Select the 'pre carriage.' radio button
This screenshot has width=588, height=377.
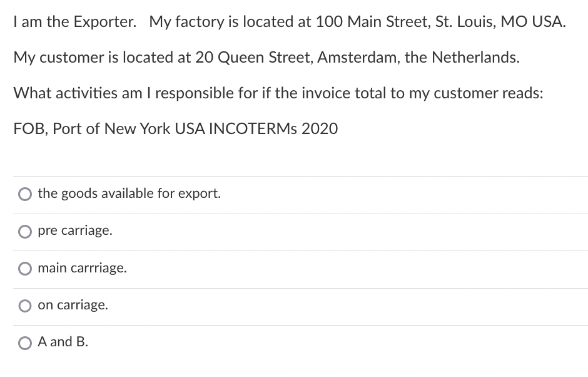[25, 232]
